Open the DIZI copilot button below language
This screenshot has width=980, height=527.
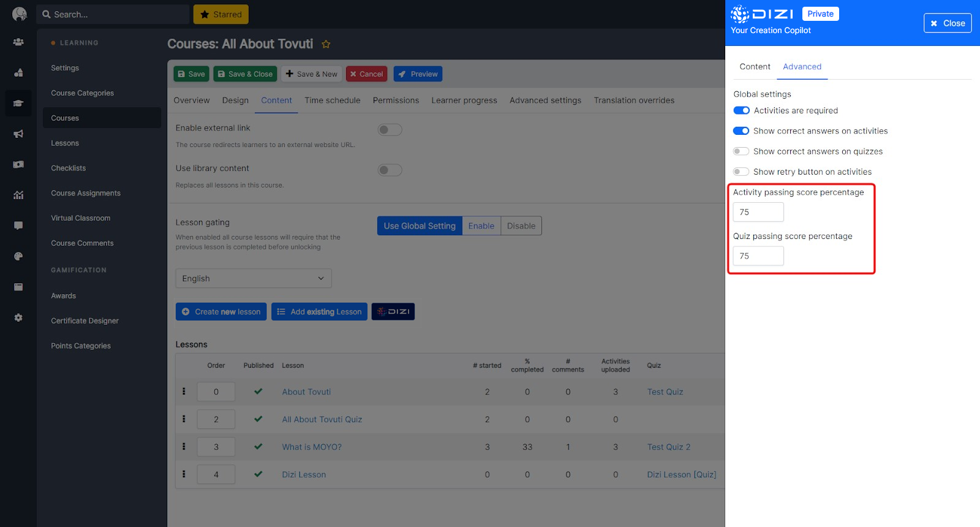(x=393, y=312)
